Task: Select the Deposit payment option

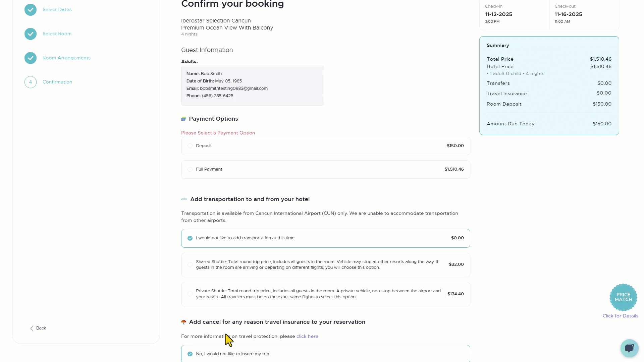Action: 325,146
